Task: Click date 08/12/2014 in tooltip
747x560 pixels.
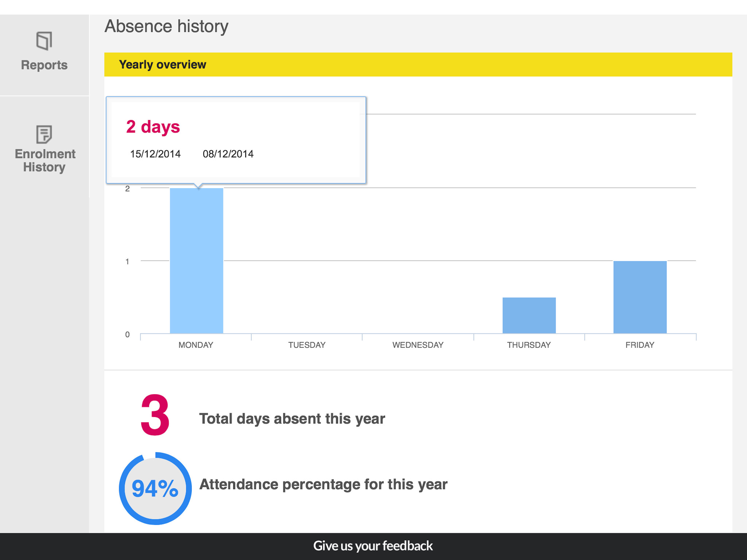Action: tap(228, 154)
